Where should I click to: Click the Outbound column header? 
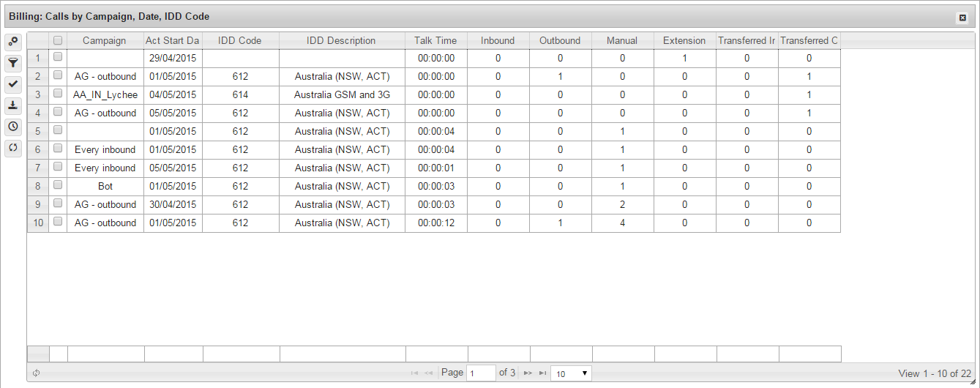(560, 41)
